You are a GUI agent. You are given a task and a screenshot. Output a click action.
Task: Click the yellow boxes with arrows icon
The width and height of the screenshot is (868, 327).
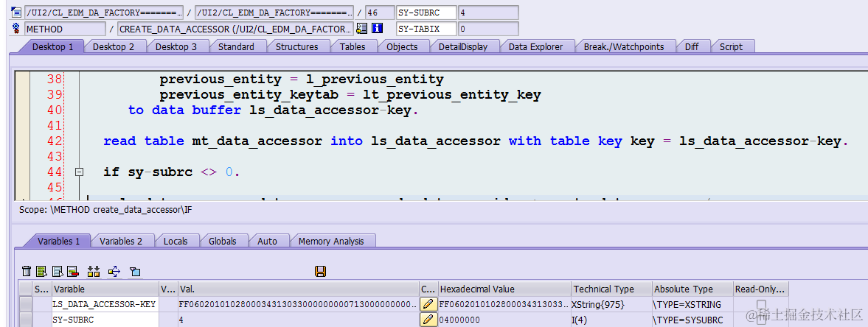94,271
